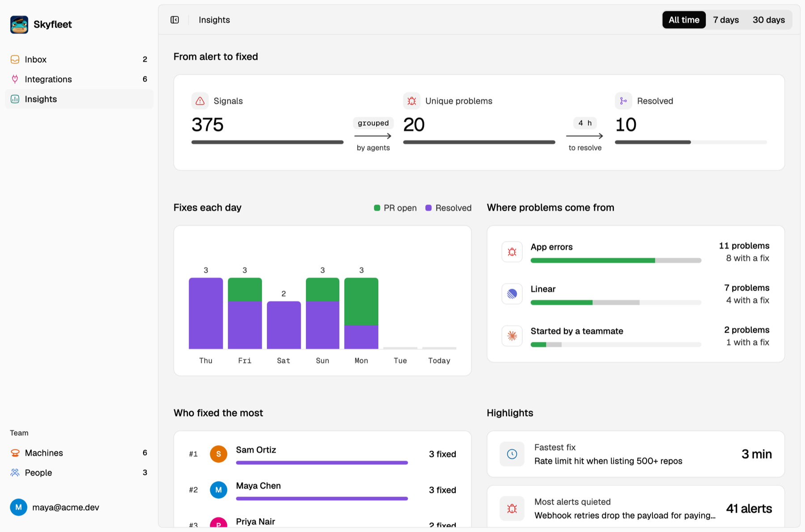This screenshot has height=532, width=805.
Task: Click the '4 h' to resolve badge
Action: point(585,123)
